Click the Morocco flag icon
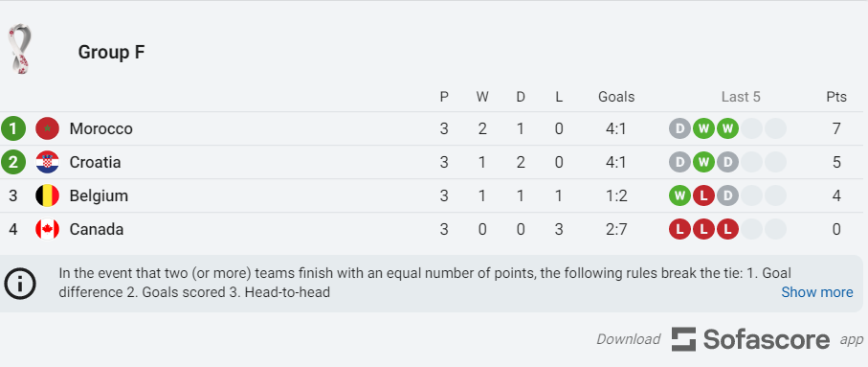 (47, 128)
